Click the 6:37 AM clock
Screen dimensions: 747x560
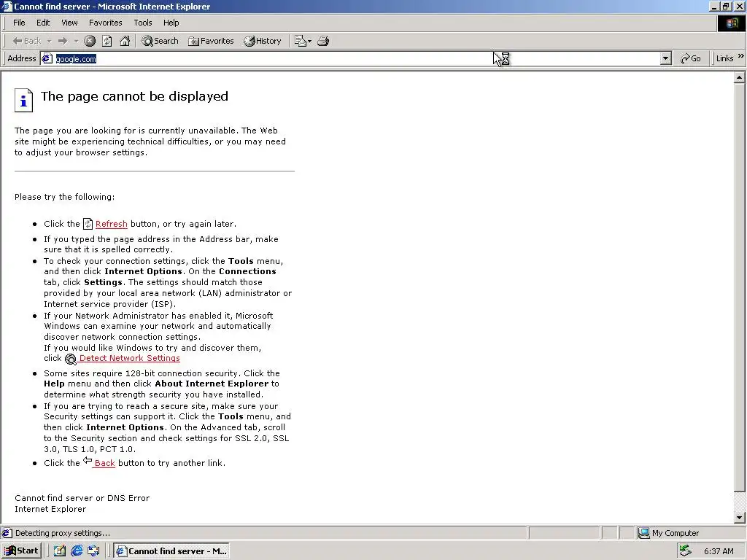719,551
